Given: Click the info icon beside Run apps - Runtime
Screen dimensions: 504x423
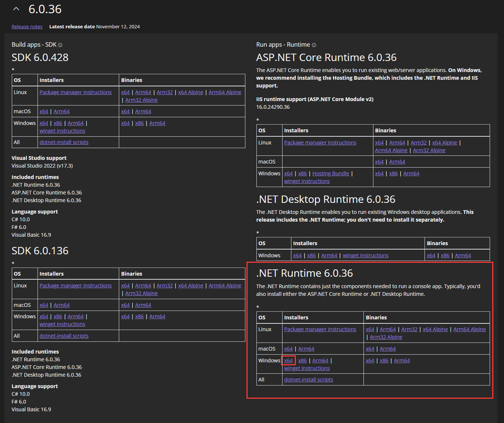Looking at the screenshot, I should (314, 45).
